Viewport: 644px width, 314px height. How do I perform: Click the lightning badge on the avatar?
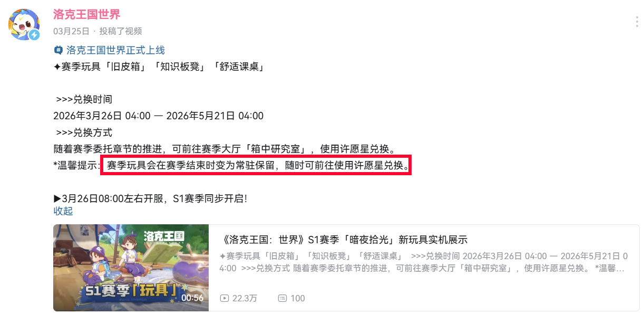click(34, 35)
